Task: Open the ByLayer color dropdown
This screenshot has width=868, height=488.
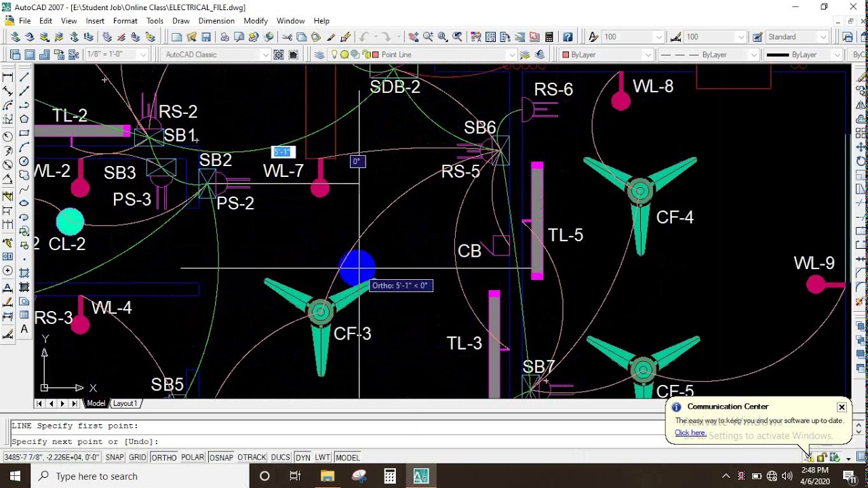Action: (x=648, y=55)
